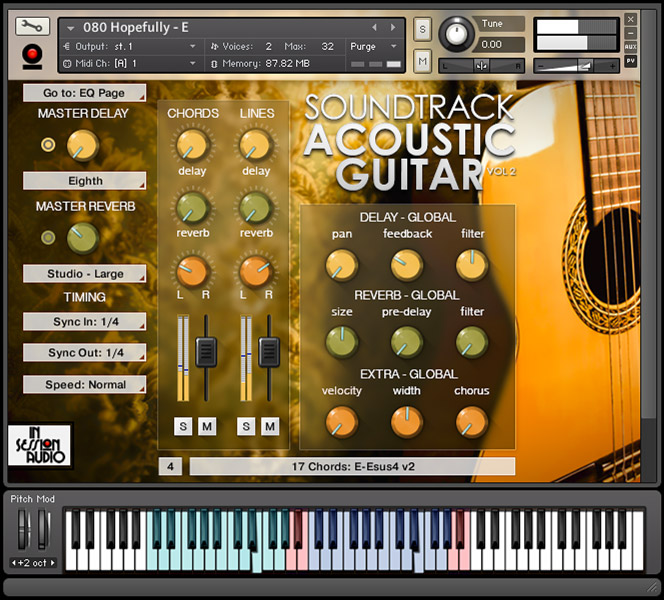The height and width of the screenshot is (600, 664).
Task: Click the Reverb Global filter knob
Action: [x=472, y=342]
